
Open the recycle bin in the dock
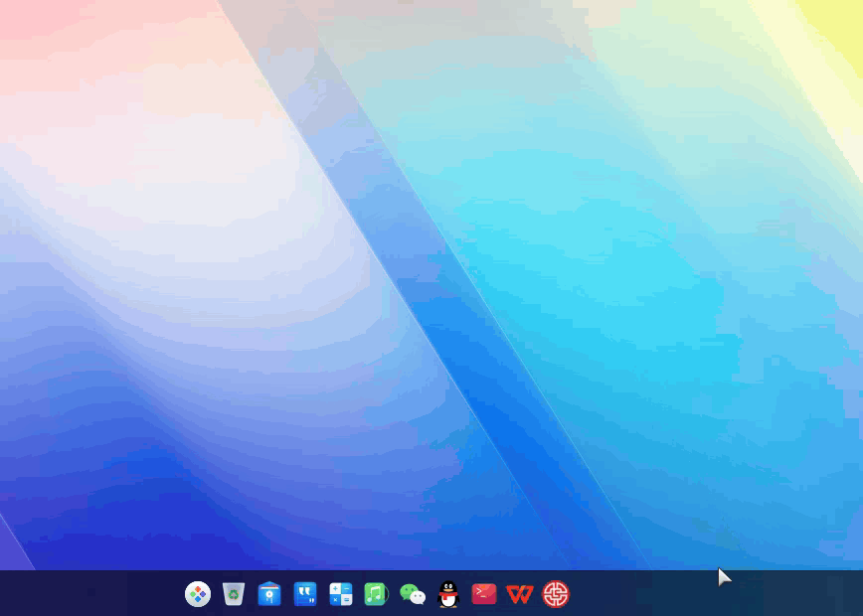coord(234,594)
